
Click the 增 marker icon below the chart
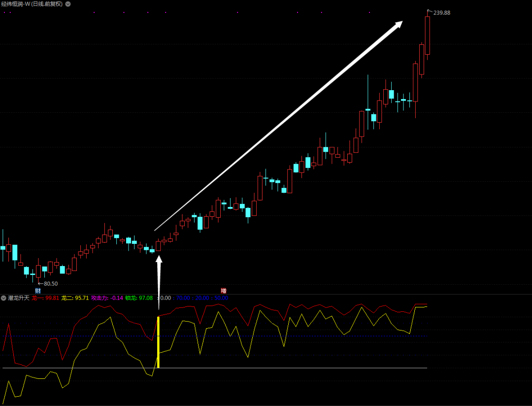[x=224, y=291]
